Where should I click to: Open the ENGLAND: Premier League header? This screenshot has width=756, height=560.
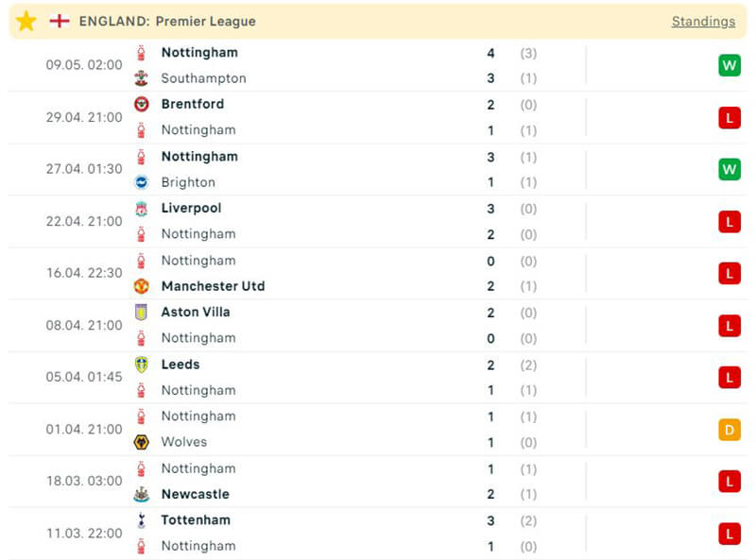[167, 21]
